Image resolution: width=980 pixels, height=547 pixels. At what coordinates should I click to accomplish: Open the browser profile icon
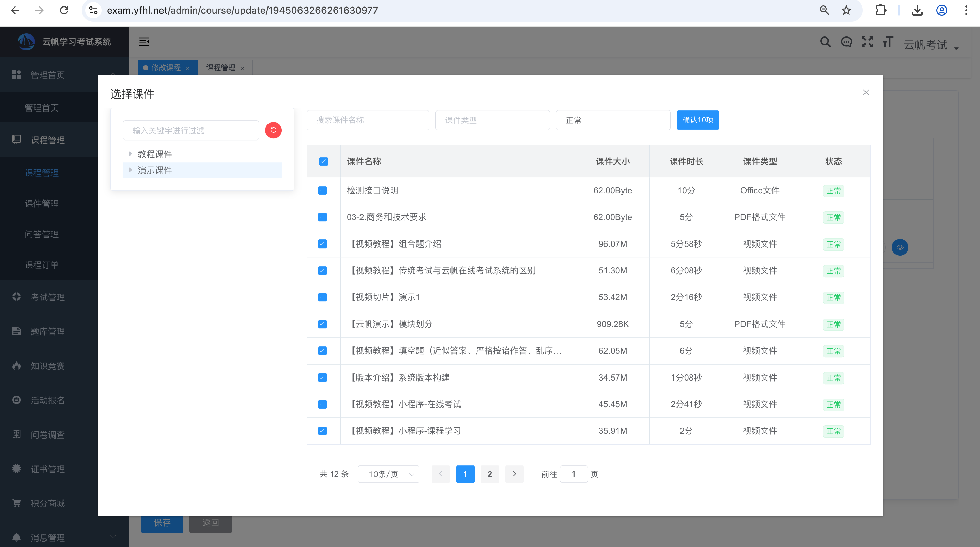point(941,10)
